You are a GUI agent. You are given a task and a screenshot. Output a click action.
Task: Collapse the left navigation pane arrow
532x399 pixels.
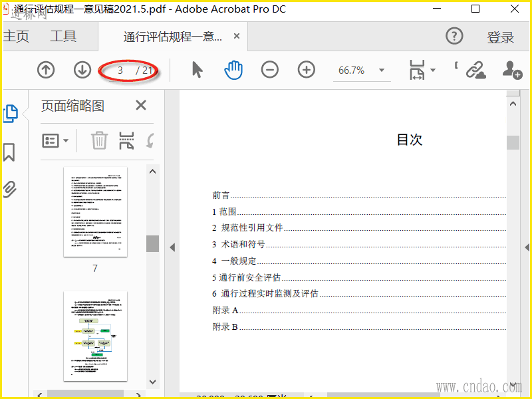tap(172, 247)
